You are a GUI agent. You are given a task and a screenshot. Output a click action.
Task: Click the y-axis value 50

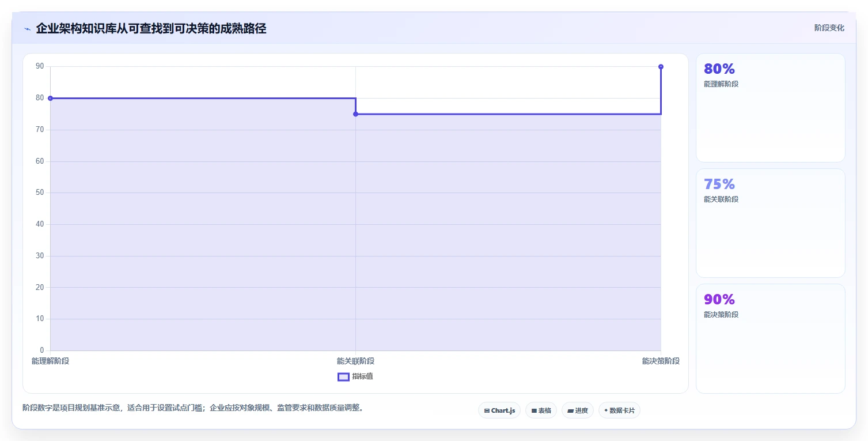[x=40, y=193]
